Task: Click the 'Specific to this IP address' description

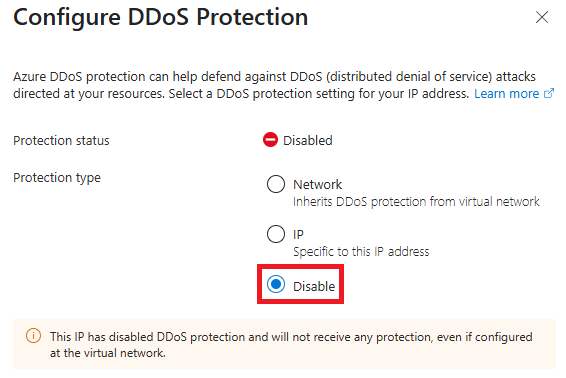Action: (361, 252)
